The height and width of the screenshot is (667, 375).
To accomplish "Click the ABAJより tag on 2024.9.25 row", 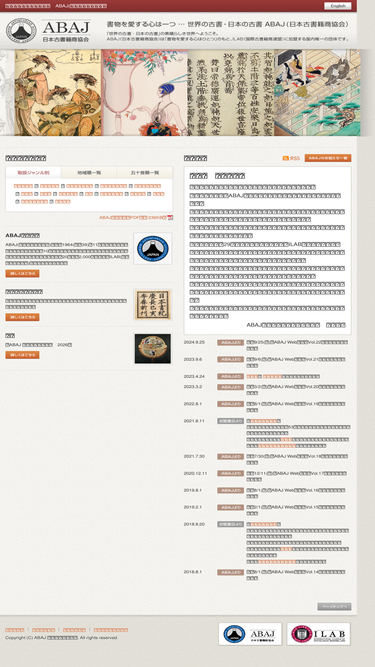I will point(230,342).
